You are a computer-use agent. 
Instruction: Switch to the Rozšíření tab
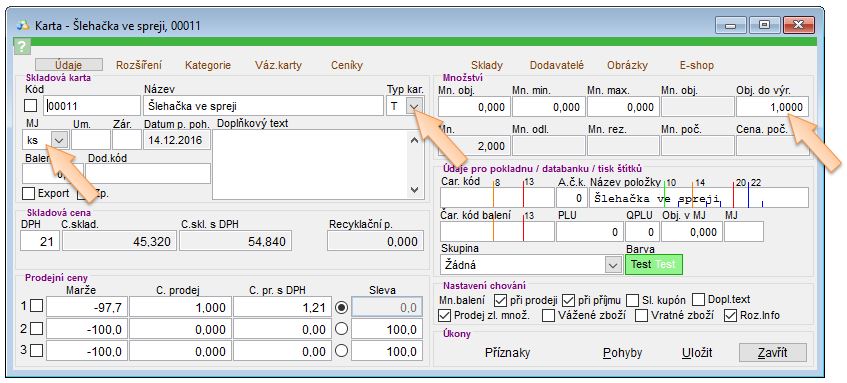point(139,65)
